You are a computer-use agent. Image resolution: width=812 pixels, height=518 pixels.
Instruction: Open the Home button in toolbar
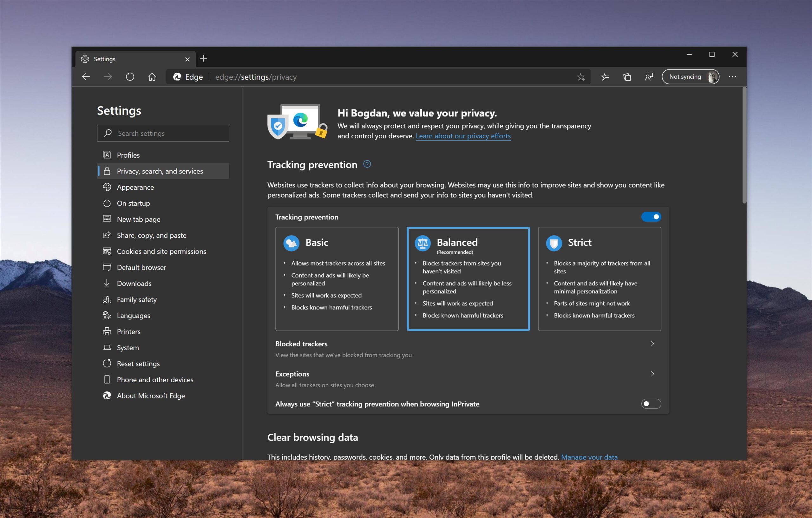(152, 76)
